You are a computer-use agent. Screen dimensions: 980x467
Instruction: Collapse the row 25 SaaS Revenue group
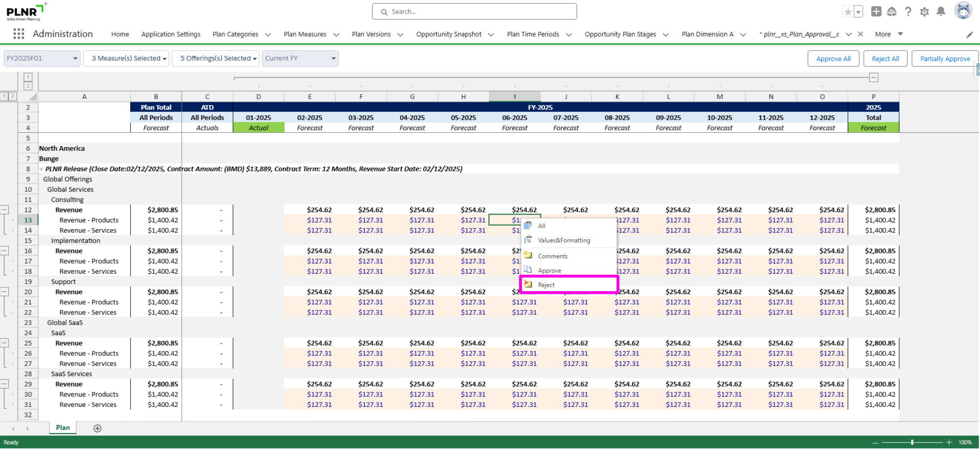[4, 343]
